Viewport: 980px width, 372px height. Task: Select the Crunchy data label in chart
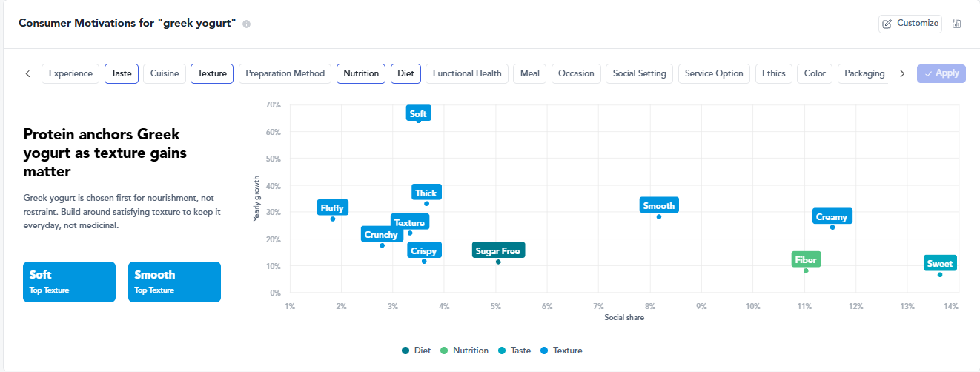tap(381, 234)
